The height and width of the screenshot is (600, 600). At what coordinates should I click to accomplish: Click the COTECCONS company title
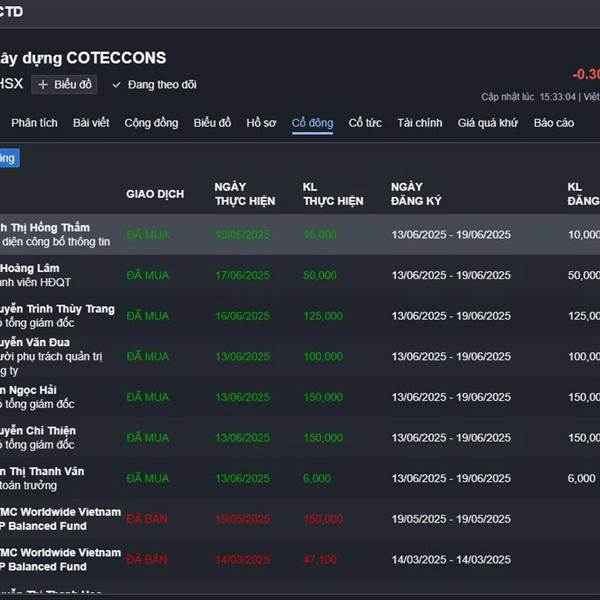(116, 58)
